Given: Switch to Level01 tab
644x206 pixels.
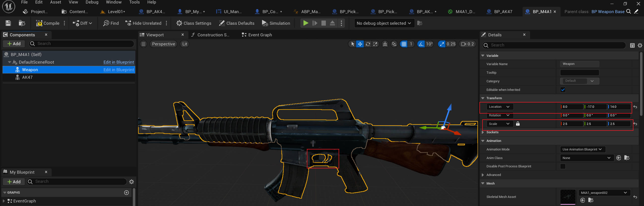Looking at the screenshot, I should coord(113,12).
